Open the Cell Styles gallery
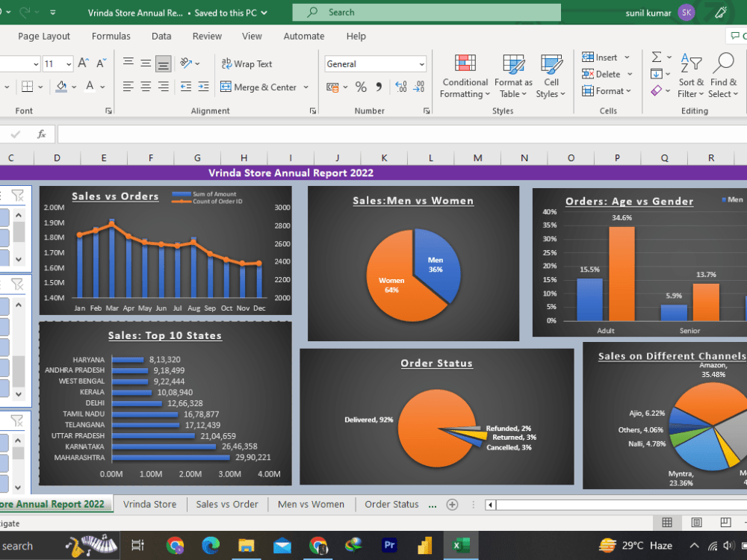Viewport: 747px width, 560px height. click(x=551, y=75)
